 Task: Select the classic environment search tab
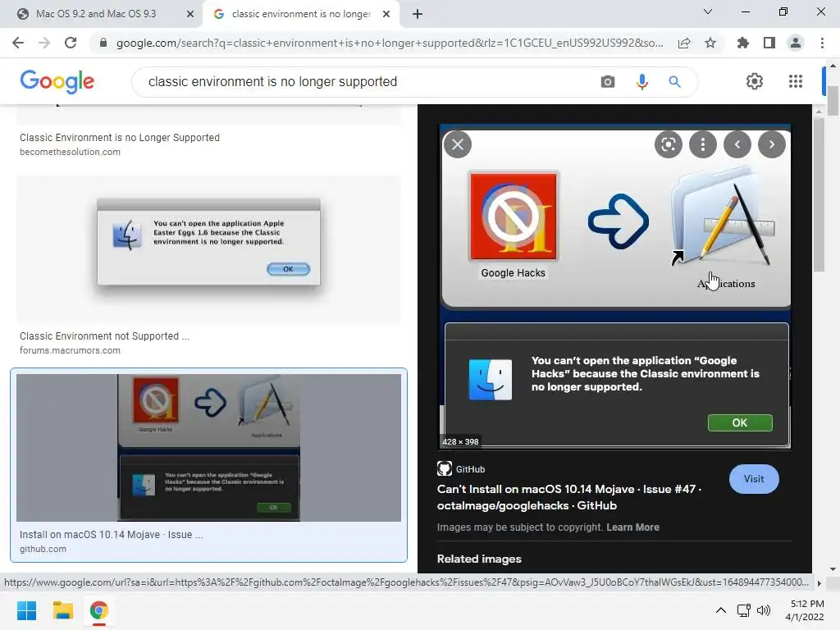pyautogui.click(x=300, y=14)
